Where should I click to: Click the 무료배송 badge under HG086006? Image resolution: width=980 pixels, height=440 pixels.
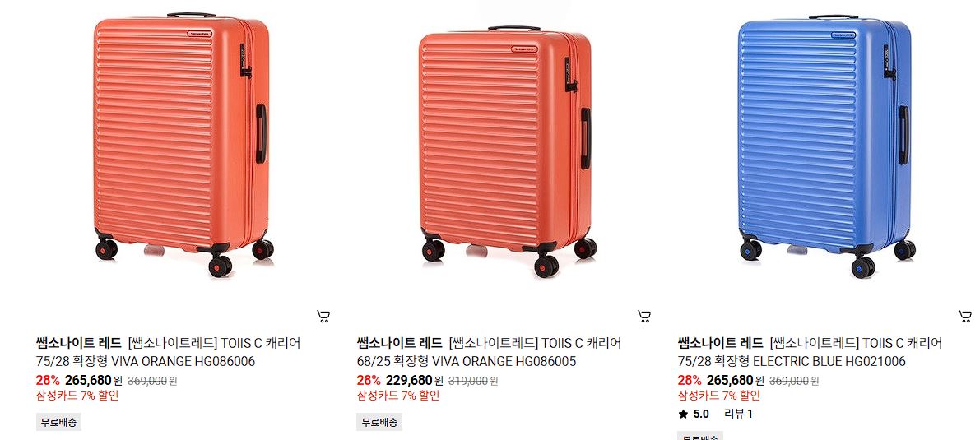[x=58, y=422]
